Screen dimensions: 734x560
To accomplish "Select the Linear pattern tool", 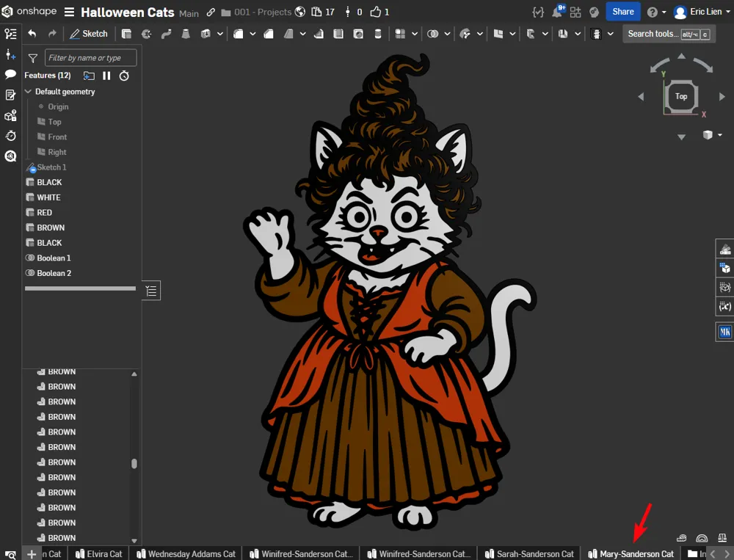I will 400,34.
